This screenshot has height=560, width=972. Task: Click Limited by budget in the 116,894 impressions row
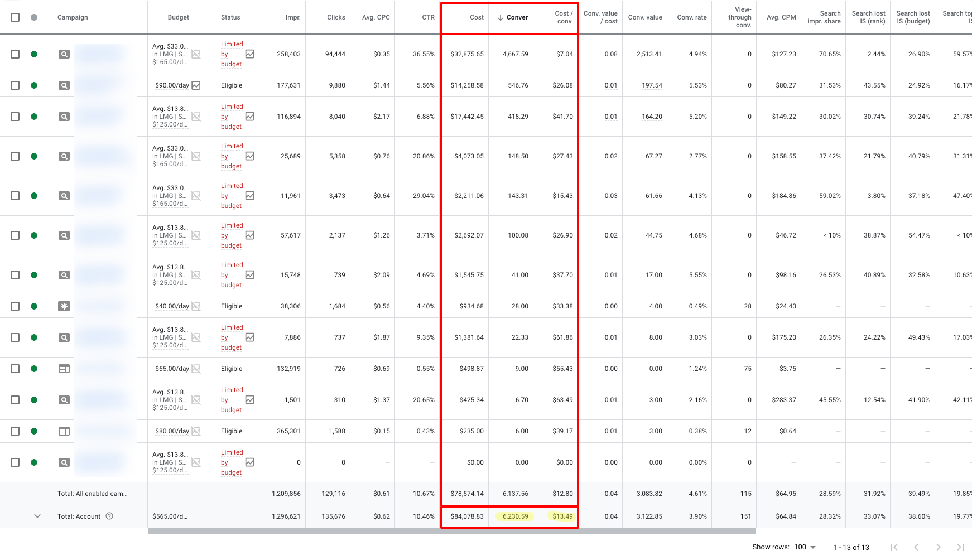232,117
